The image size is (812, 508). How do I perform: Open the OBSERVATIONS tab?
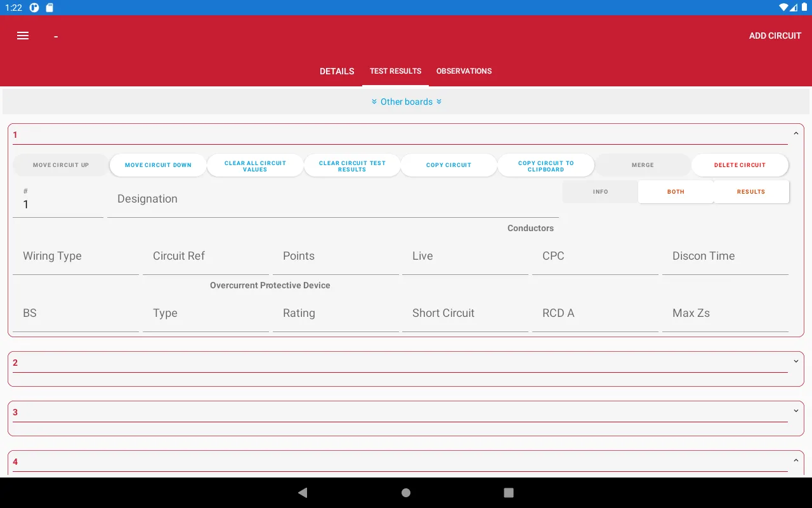[x=464, y=71]
